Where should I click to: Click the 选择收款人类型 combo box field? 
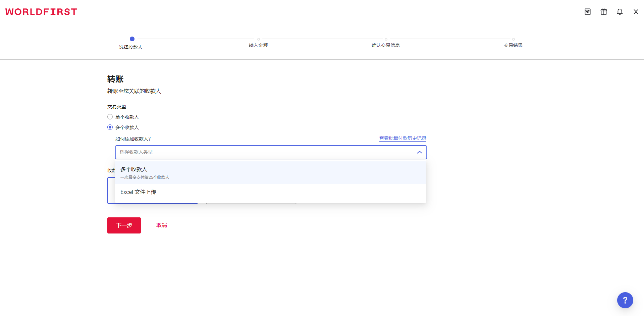(x=262, y=152)
